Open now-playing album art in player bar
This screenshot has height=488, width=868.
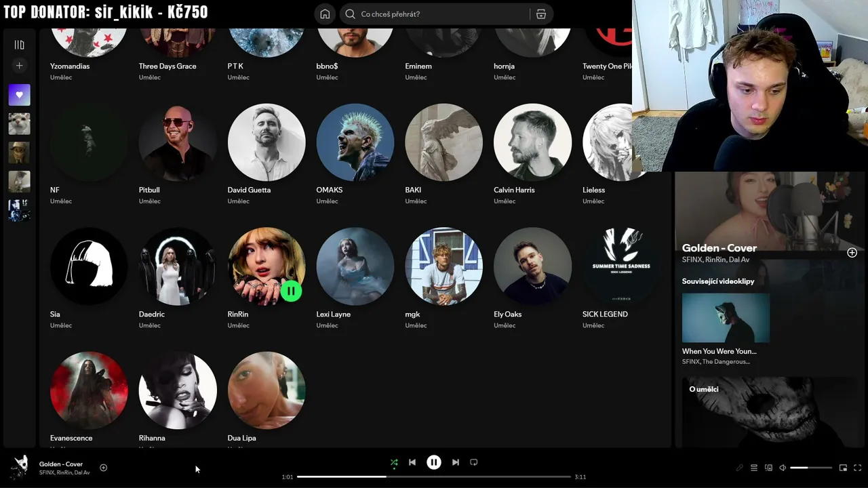click(19, 468)
